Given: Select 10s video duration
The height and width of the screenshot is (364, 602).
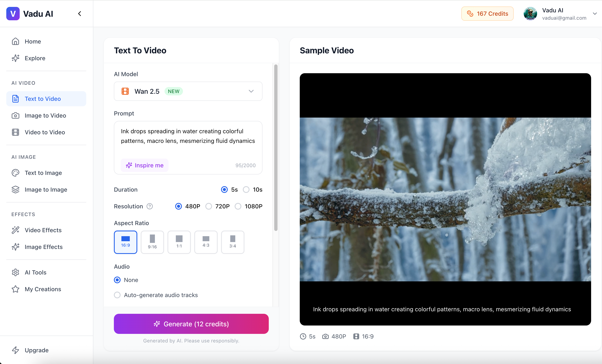Looking at the screenshot, I should click(x=246, y=190).
